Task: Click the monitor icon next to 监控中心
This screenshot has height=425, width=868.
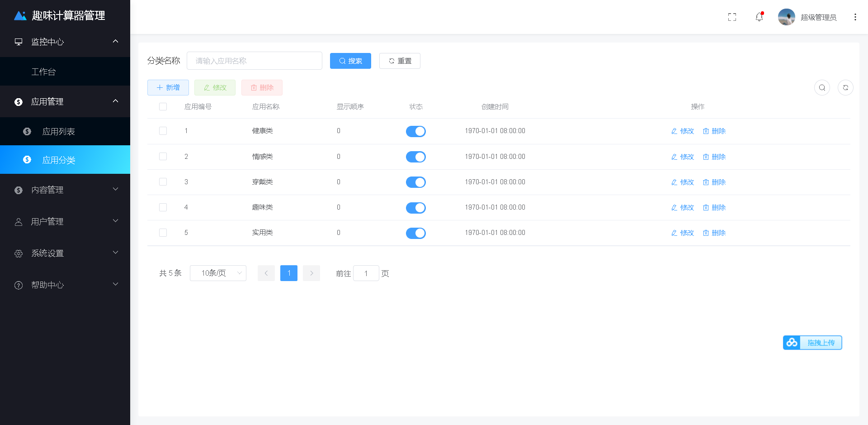Action: [19, 42]
